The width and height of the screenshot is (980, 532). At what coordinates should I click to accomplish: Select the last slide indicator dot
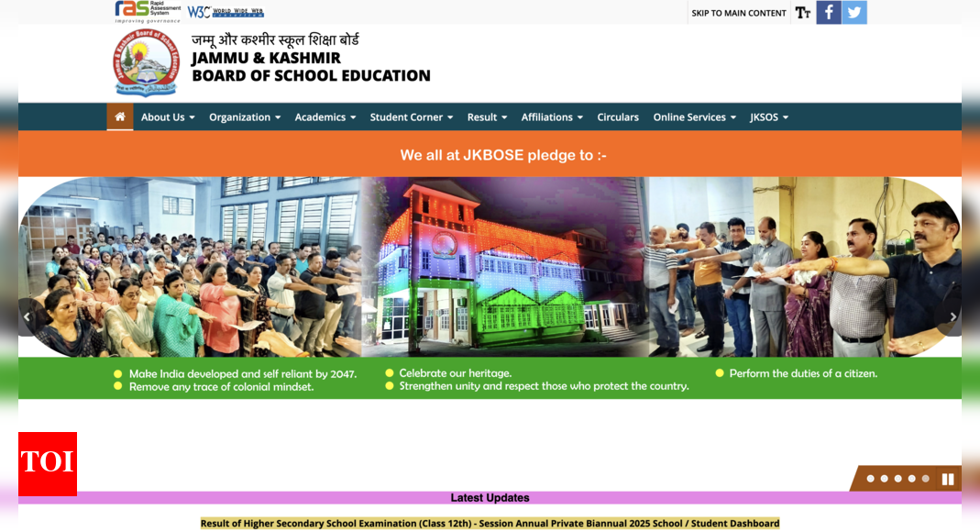pos(925,479)
